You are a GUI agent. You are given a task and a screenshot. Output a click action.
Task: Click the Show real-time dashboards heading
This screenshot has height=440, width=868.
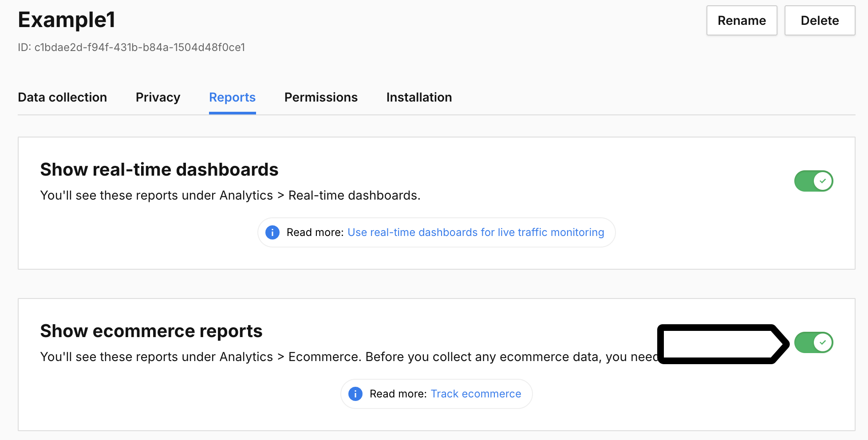159,169
